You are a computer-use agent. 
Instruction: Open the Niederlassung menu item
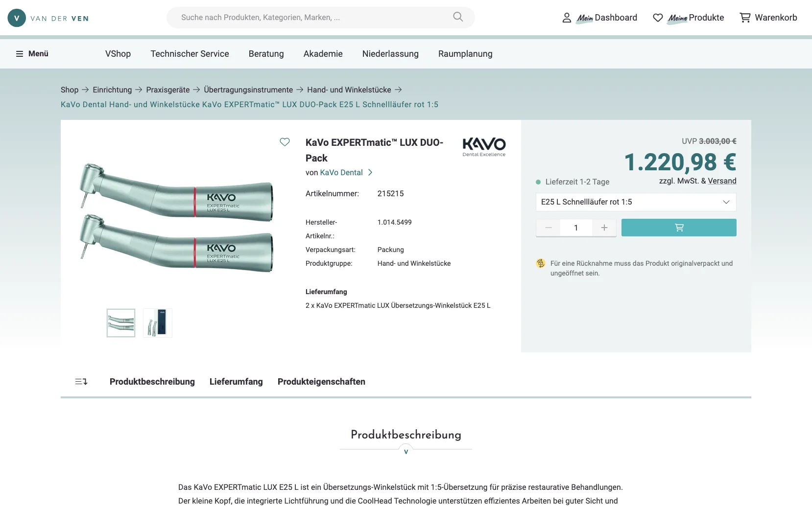(x=390, y=54)
